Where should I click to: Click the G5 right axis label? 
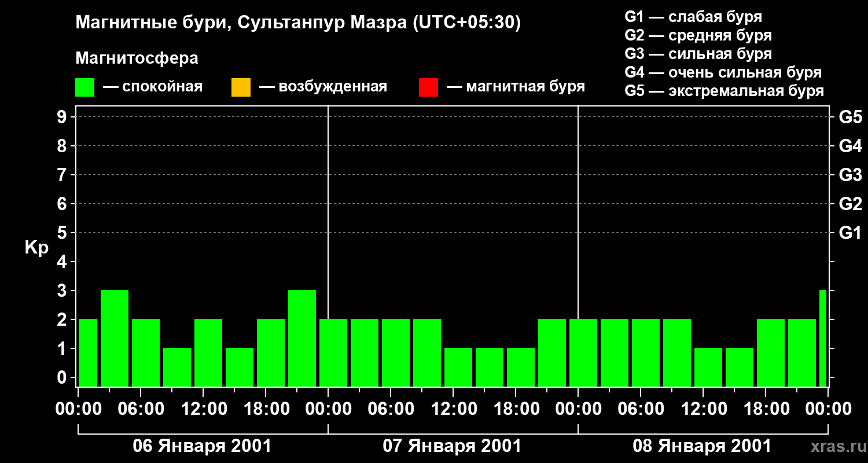point(850,117)
